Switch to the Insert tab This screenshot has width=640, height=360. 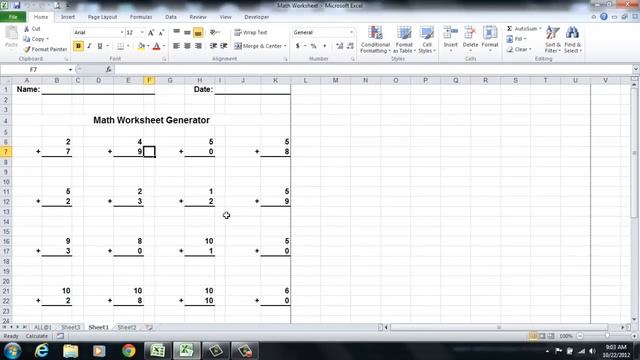coord(68,17)
